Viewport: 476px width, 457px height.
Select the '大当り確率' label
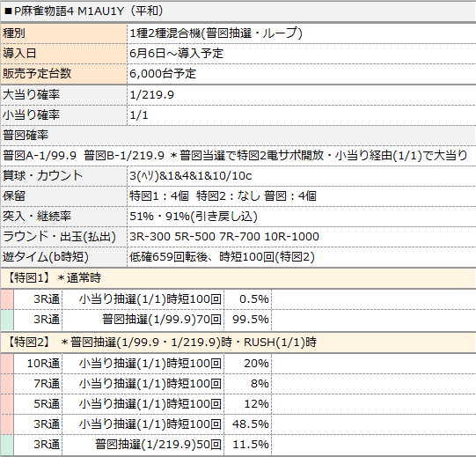click(32, 95)
